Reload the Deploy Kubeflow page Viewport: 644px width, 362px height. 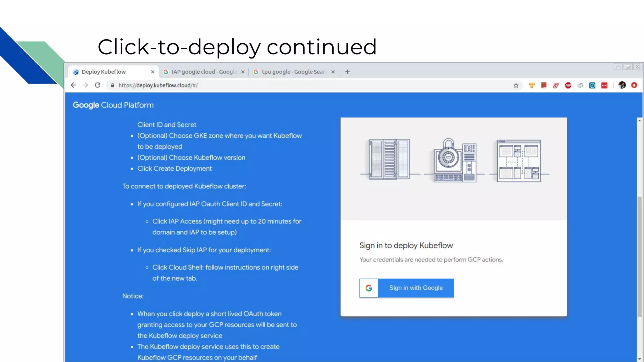[x=97, y=85]
